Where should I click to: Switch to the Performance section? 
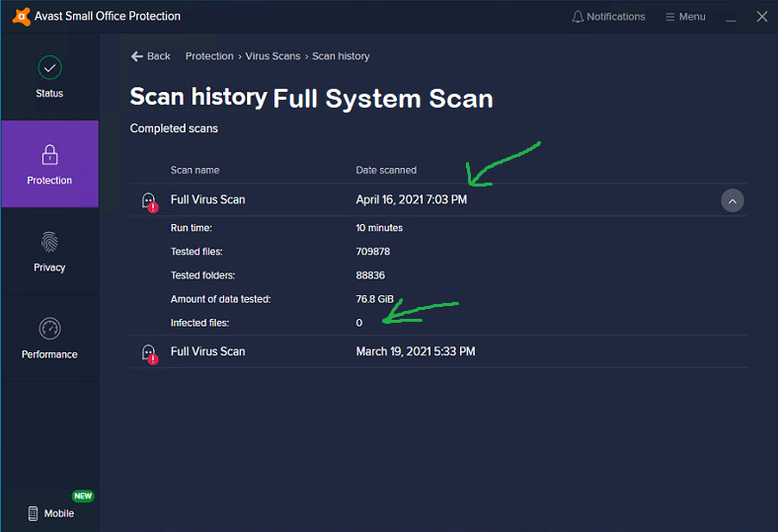[x=49, y=339]
